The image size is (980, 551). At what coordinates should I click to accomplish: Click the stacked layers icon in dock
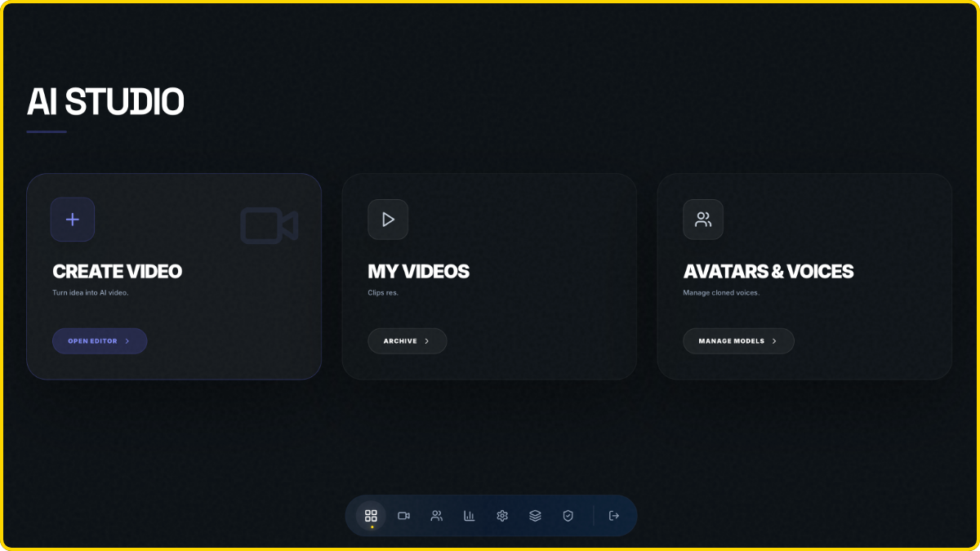click(x=535, y=516)
